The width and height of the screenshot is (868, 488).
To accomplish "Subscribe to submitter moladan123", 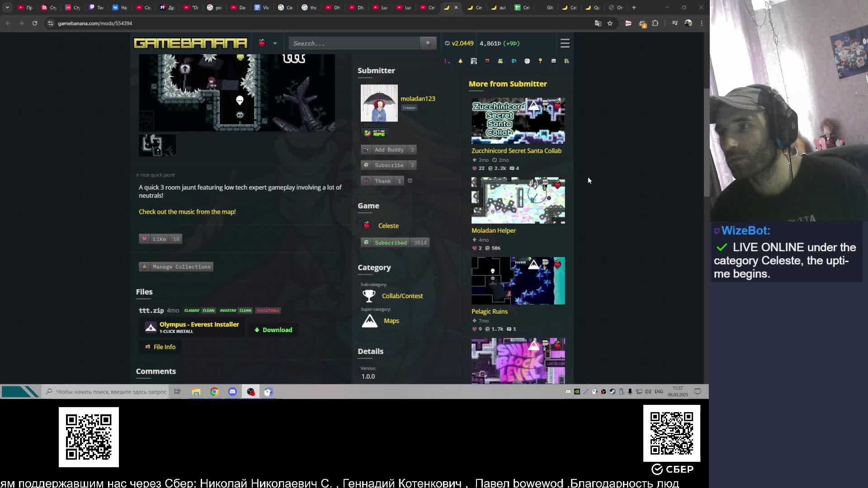I will coord(388,165).
